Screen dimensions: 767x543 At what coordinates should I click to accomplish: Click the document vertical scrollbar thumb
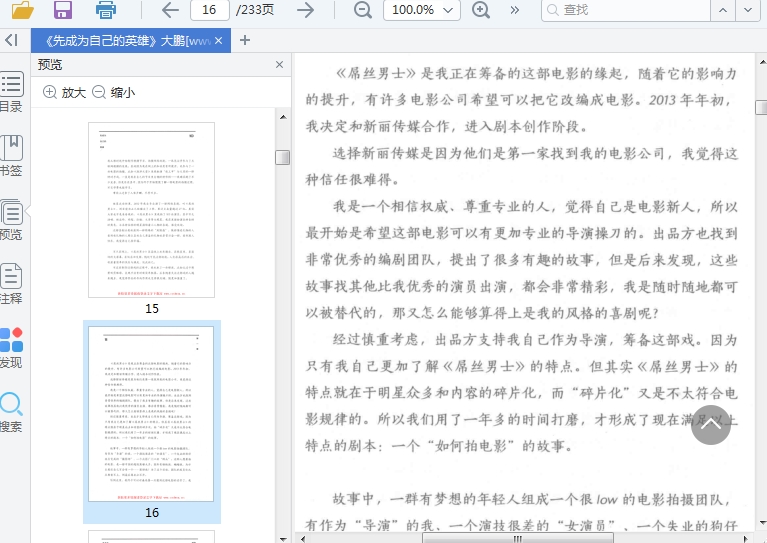tap(761, 107)
